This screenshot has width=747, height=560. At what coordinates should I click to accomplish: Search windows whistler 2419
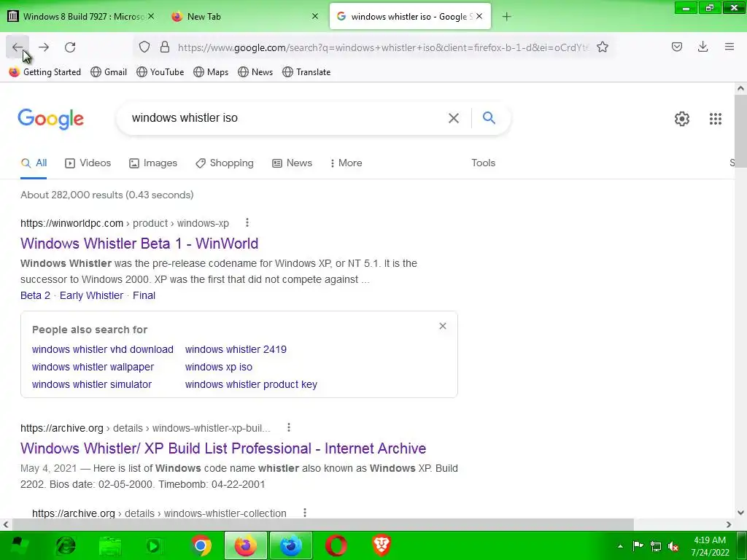tap(236, 349)
